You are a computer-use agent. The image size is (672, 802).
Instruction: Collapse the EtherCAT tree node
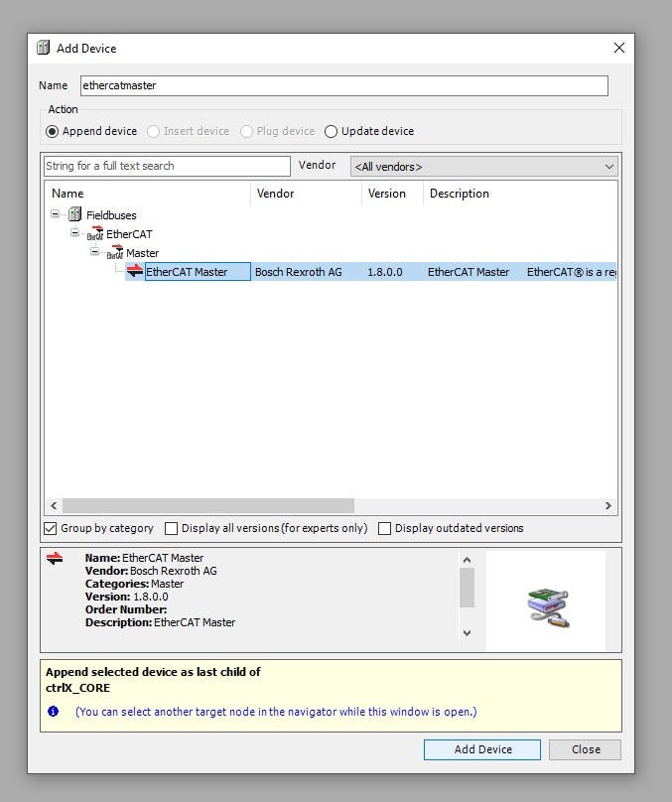pyautogui.click(x=74, y=232)
